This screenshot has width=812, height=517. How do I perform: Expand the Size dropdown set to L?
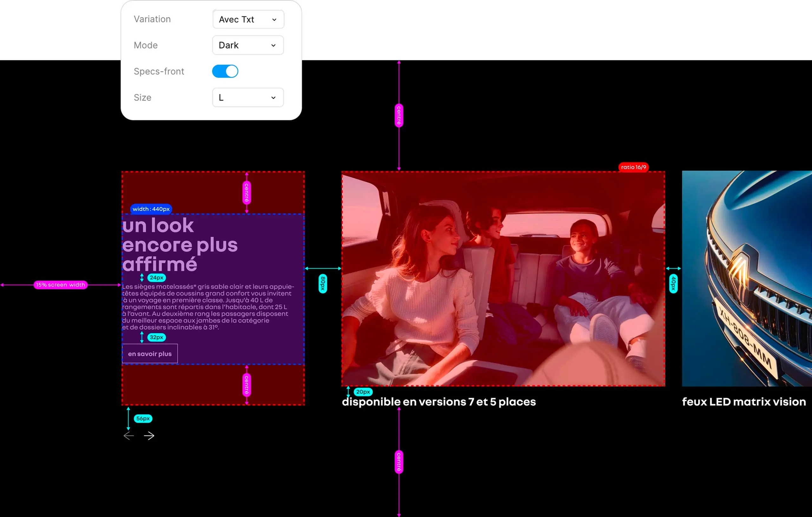click(x=248, y=97)
